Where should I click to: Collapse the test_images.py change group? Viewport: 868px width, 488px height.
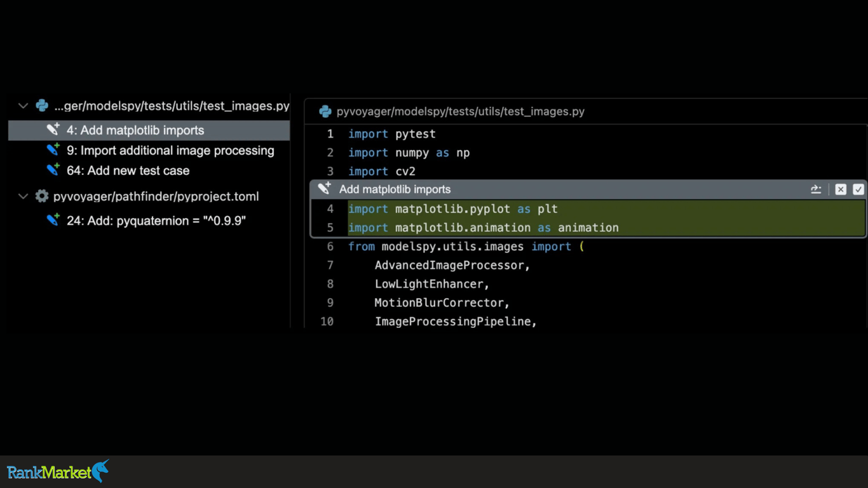tap(23, 106)
